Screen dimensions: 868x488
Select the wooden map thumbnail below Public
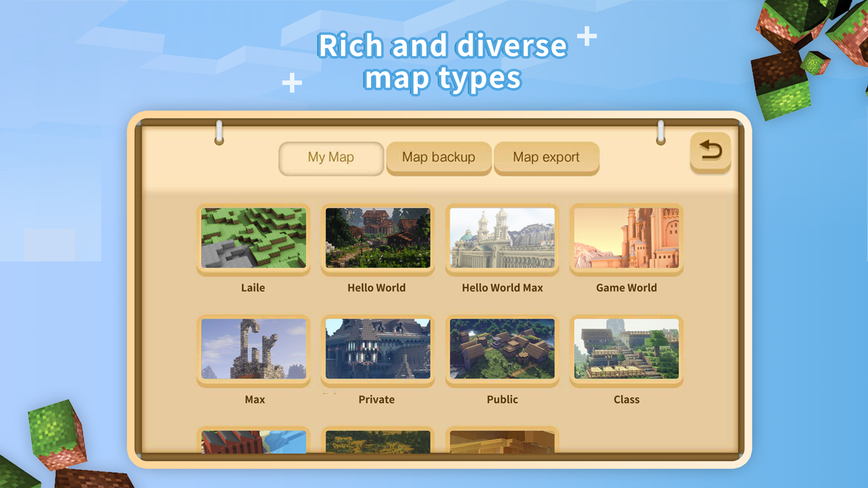[502, 441]
